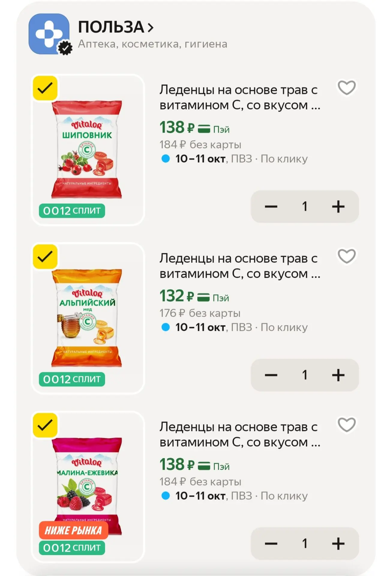
Task: Favorite the Альпийский мед lozenges
Action: (347, 256)
